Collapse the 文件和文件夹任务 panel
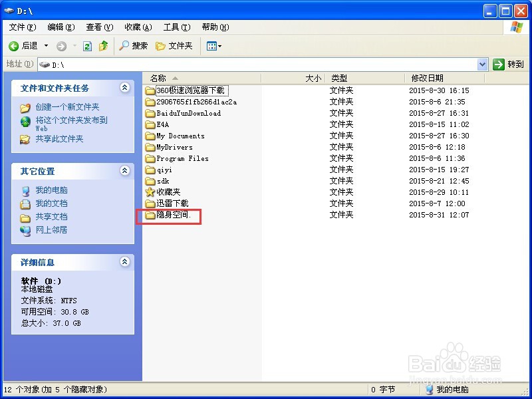 coord(125,88)
